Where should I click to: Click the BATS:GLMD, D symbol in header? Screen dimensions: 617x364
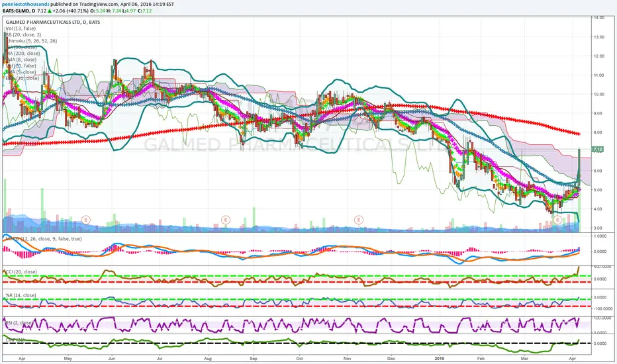point(19,11)
